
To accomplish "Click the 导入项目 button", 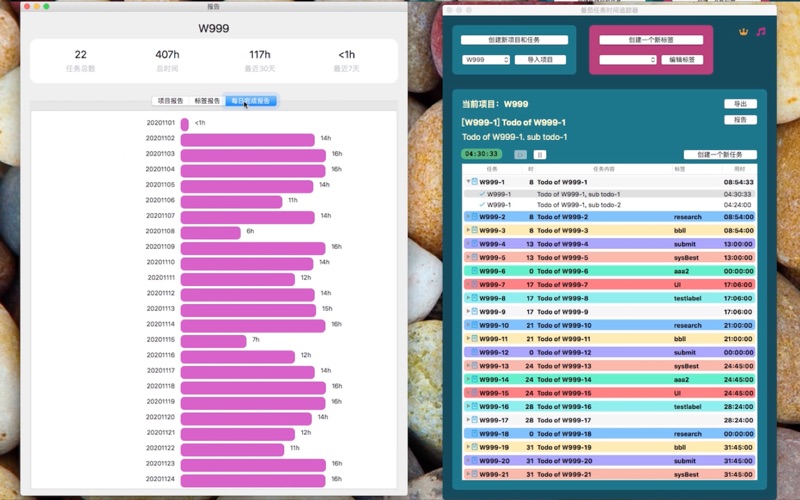I will [x=540, y=60].
